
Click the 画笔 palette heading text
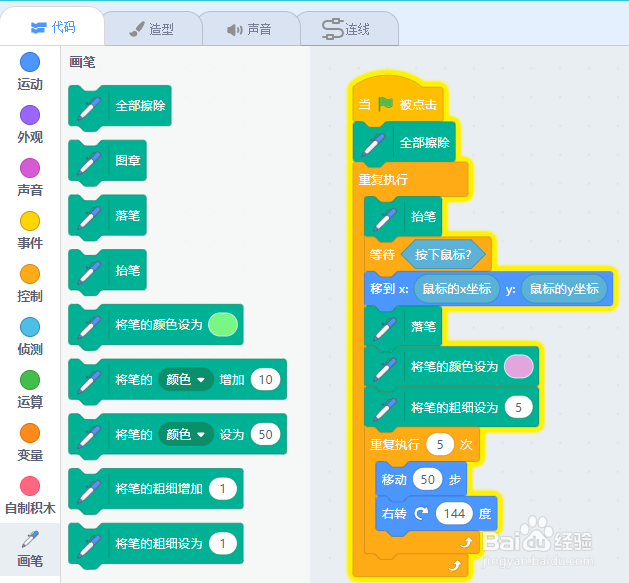tap(82, 62)
